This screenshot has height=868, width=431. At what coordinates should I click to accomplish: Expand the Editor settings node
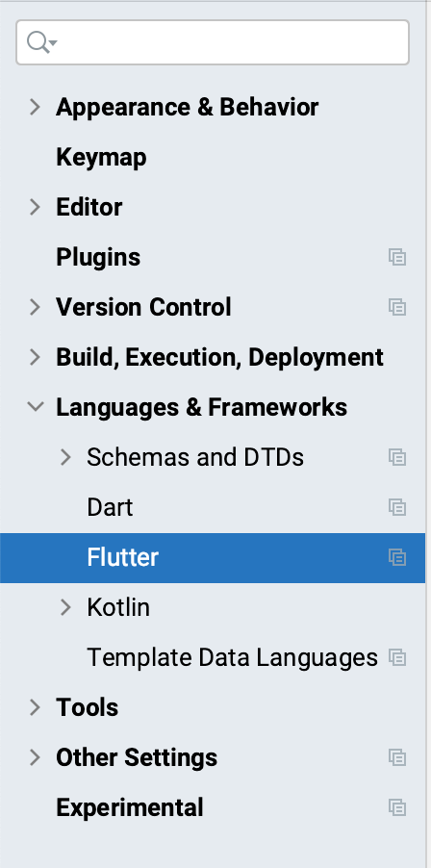pos(35,207)
